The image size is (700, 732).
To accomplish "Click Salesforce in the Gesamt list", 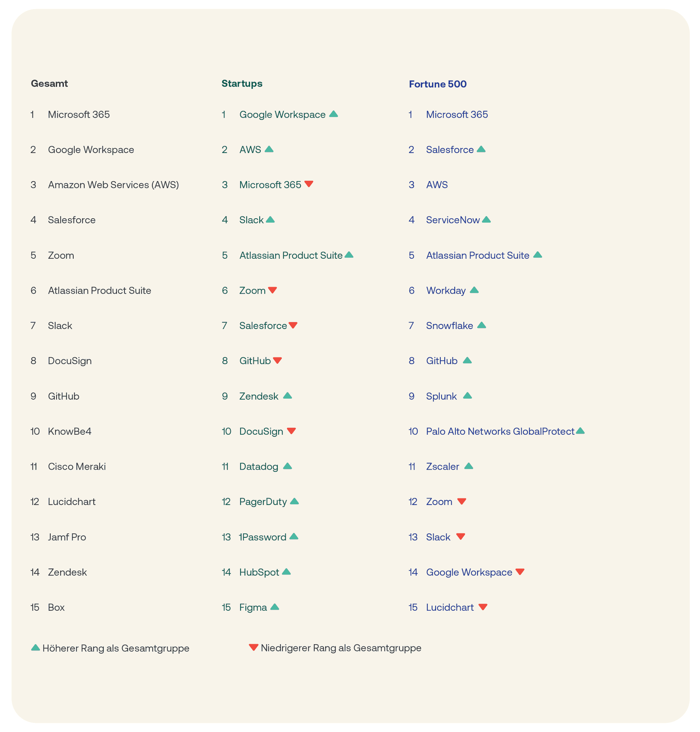I will click(x=72, y=220).
